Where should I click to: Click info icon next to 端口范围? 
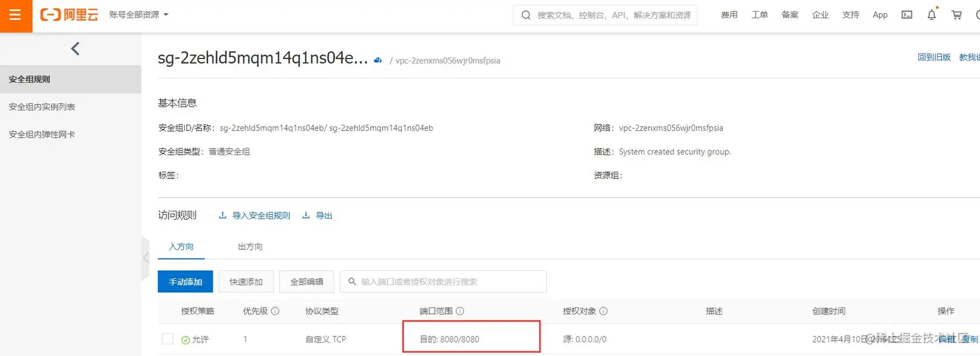460,311
